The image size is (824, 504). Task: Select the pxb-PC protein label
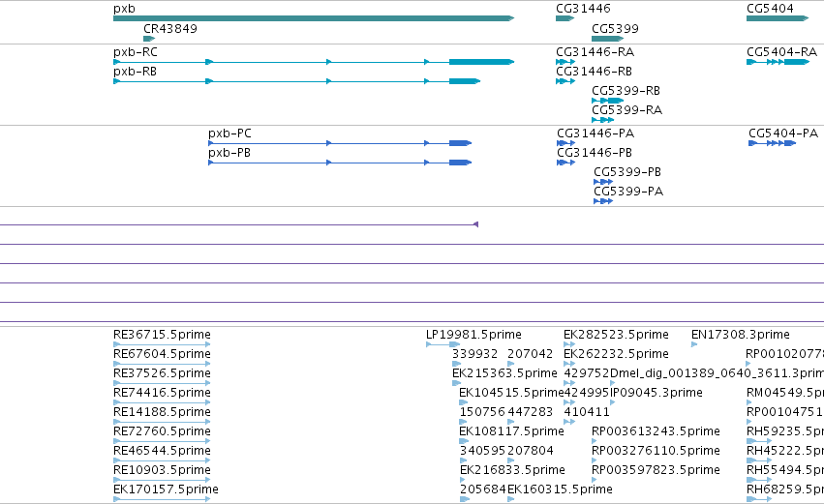tap(229, 133)
